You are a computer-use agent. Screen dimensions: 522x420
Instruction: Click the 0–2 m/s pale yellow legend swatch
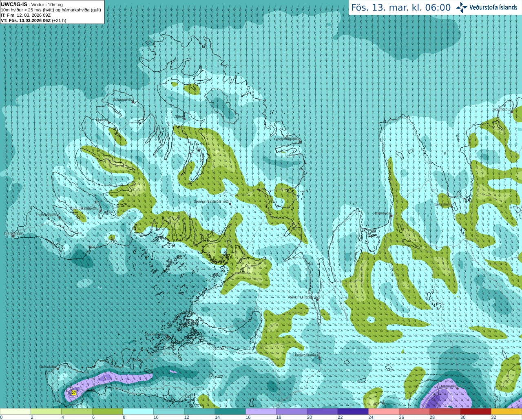tap(15, 411)
